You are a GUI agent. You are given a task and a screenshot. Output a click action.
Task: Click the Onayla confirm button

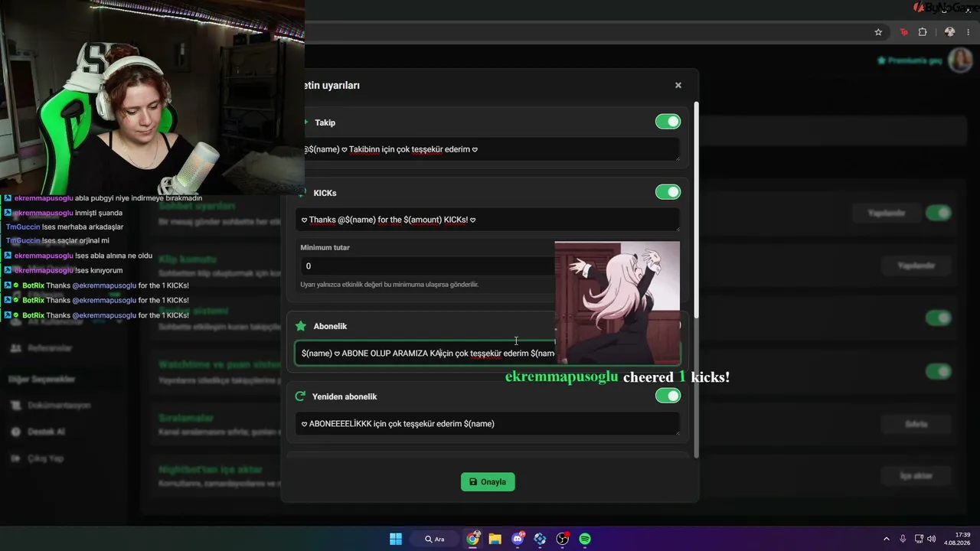(x=488, y=482)
